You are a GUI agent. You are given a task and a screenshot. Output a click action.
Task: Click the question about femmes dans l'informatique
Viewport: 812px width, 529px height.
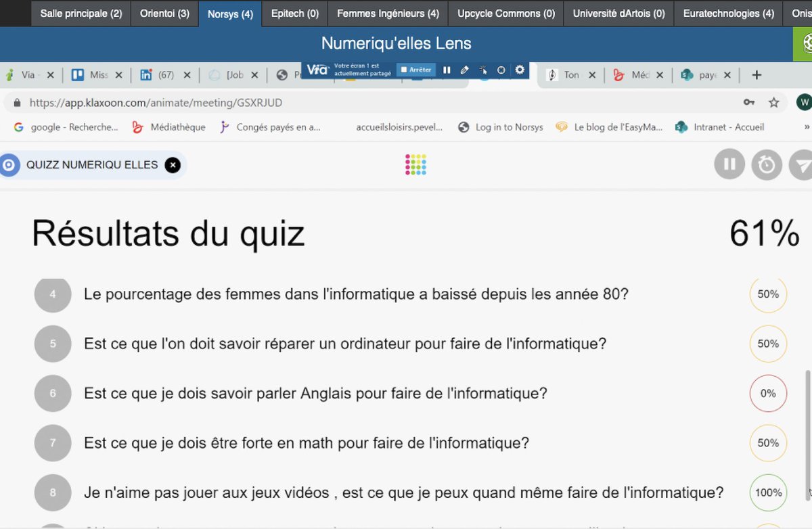[356, 294]
